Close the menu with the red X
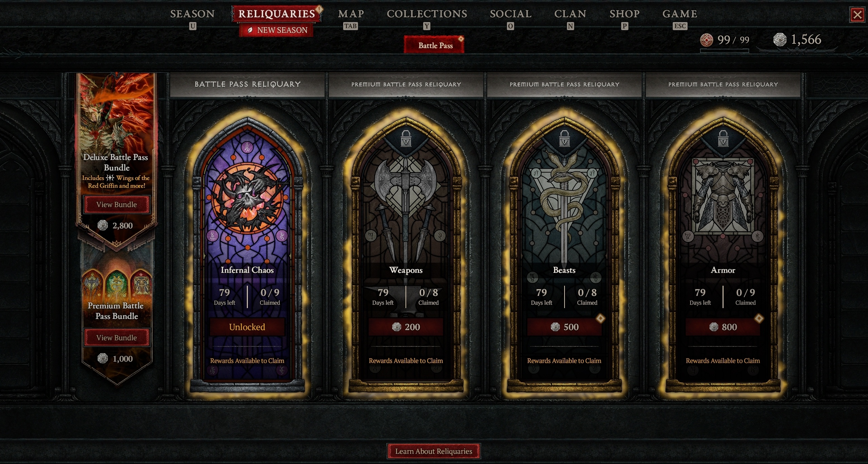This screenshot has width=868, height=464. coord(857,15)
